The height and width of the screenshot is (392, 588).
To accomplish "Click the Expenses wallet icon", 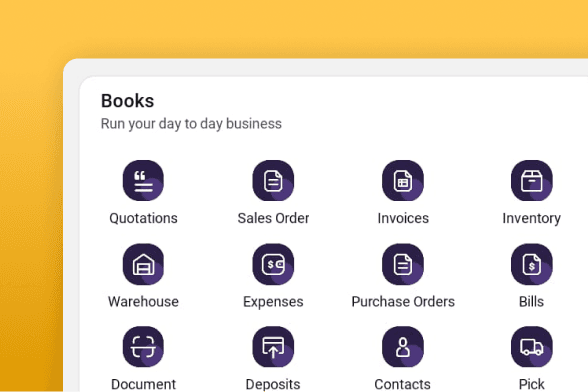I will (x=273, y=264).
